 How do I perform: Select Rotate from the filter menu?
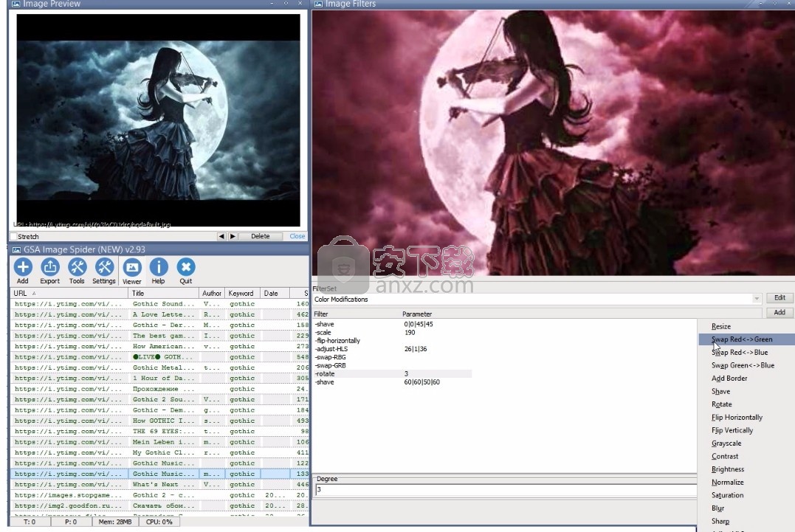click(721, 404)
